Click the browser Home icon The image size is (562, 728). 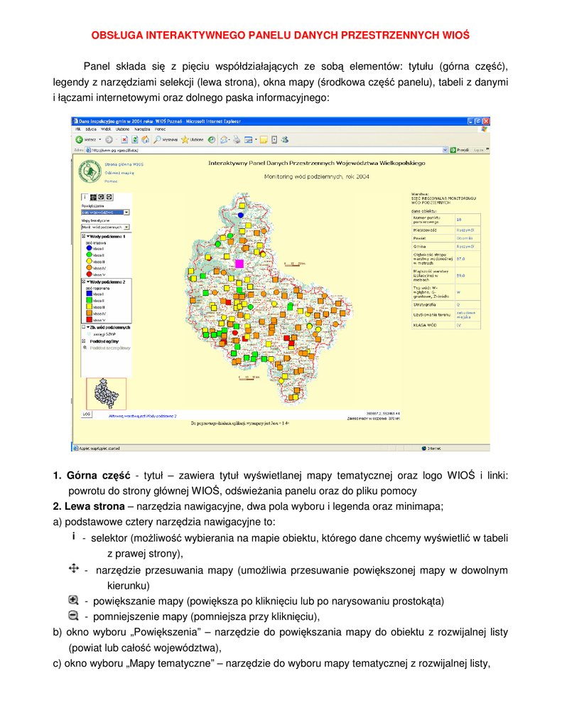[x=144, y=140]
